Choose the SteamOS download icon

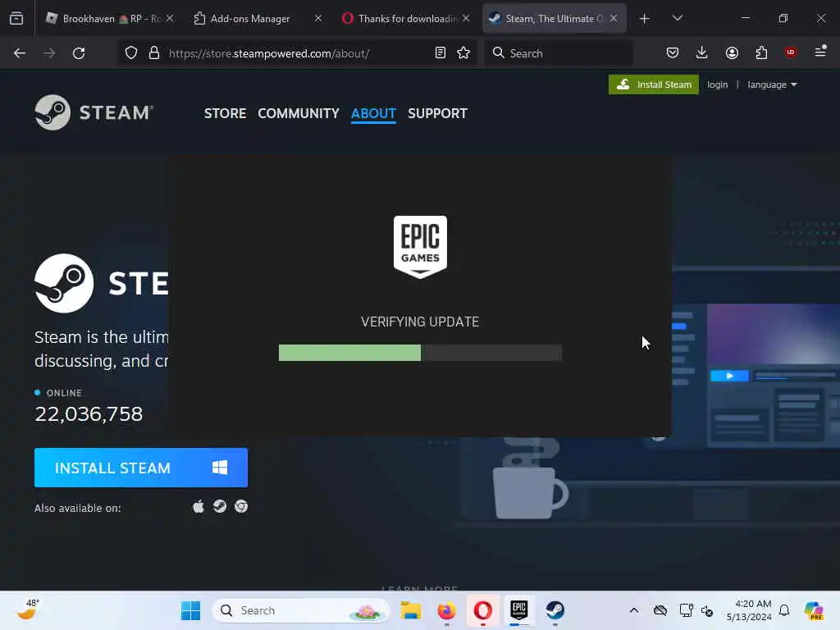(x=220, y=506)
